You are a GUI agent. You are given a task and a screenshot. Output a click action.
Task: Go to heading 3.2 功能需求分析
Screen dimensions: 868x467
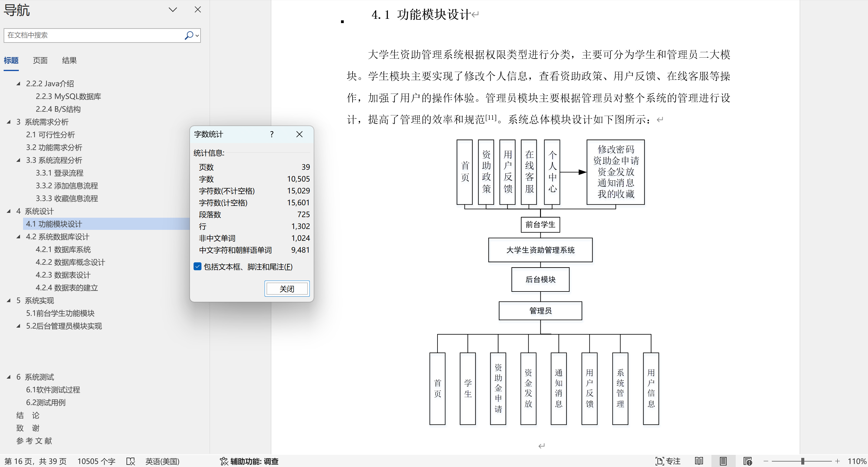point(54,147)
